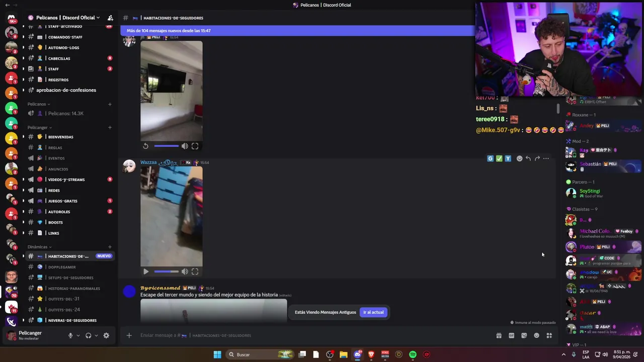Forward Wazzaa's message
Viewport: 644px width, 362px height.
(x=537, y=158)
